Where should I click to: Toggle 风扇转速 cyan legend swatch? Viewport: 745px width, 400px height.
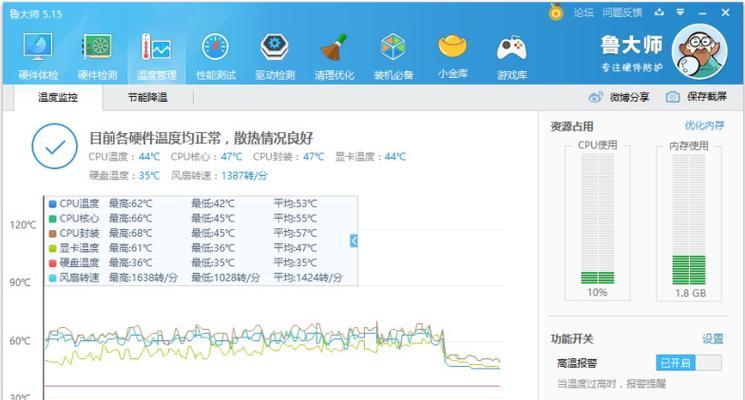point(53,278)
